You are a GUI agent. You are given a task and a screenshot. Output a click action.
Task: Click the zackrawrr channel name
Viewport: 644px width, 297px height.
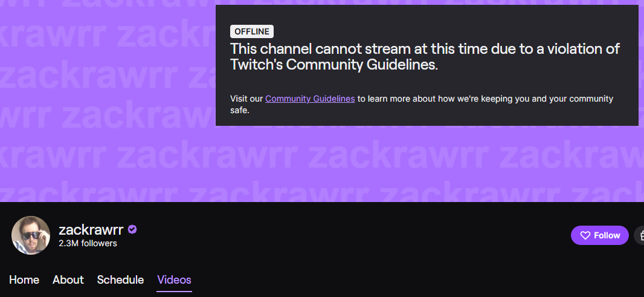point(91,229)
